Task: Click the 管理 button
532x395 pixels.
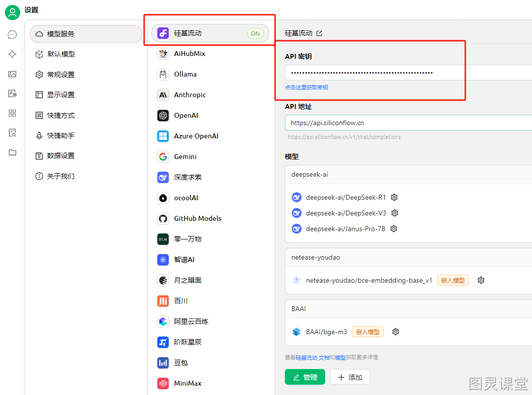Action: (x=305, y=377)
